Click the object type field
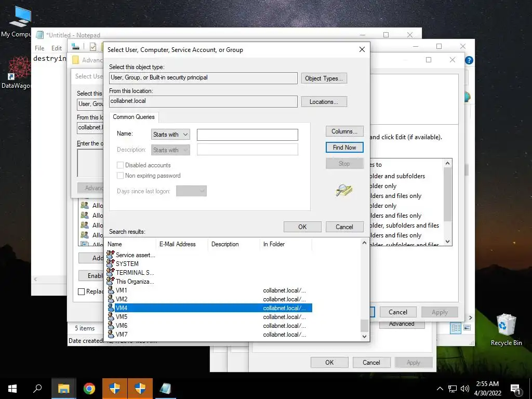This screenshot has width=532, height=399. point(203,78)
